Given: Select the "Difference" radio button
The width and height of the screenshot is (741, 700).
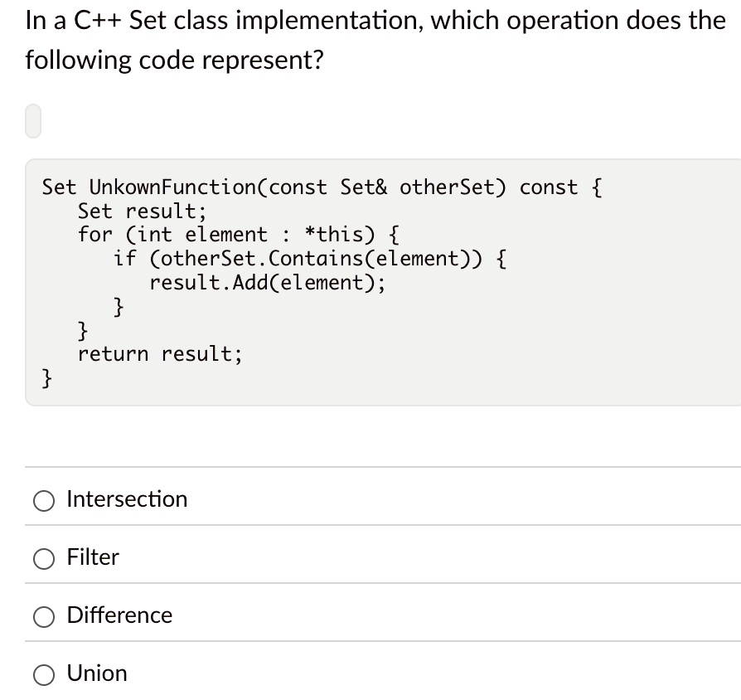Looking at the screenshot, I should pos(43,616).
